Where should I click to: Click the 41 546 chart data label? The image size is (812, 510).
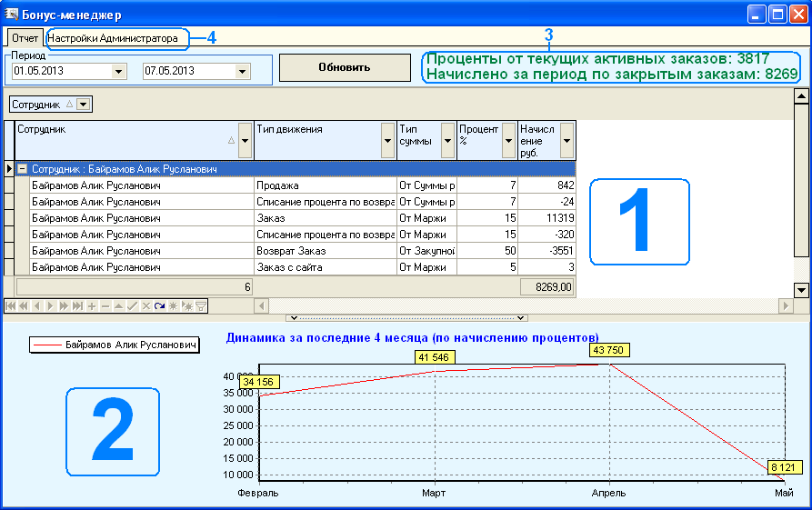click(x=435, y=357)
